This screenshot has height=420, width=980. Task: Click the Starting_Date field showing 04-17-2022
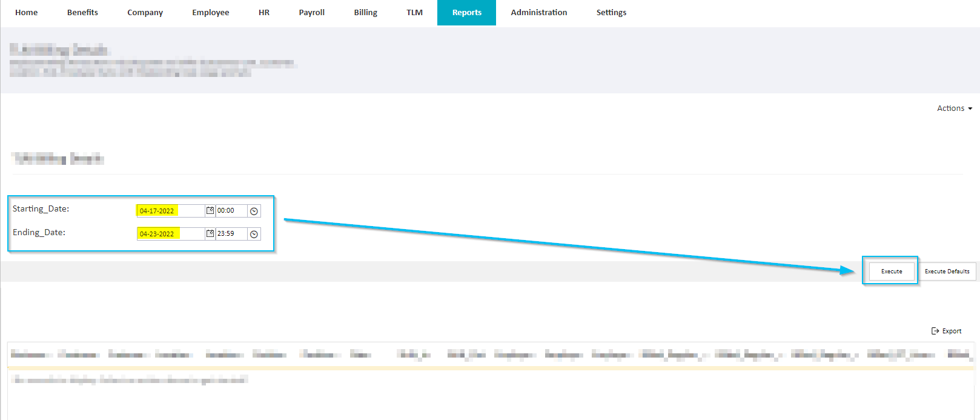tap(171, 211)
